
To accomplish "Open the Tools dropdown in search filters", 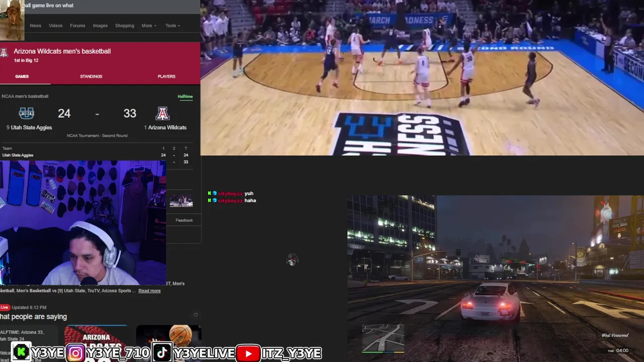I will click(173, 26).
